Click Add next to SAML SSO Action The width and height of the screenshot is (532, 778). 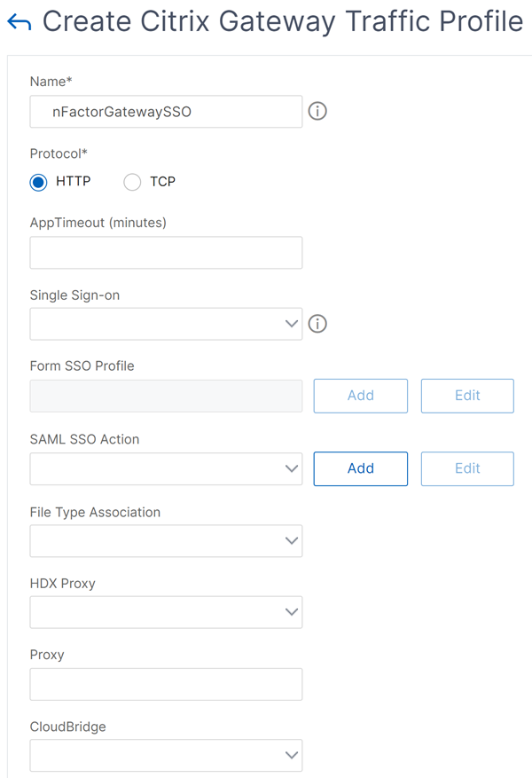(361, 468)
